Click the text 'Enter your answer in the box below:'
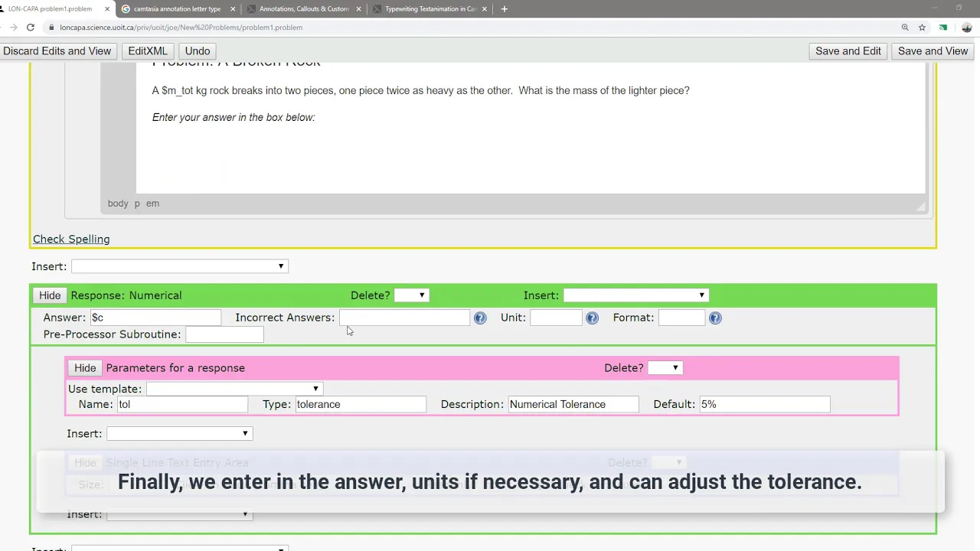 [x=234, y=118]
